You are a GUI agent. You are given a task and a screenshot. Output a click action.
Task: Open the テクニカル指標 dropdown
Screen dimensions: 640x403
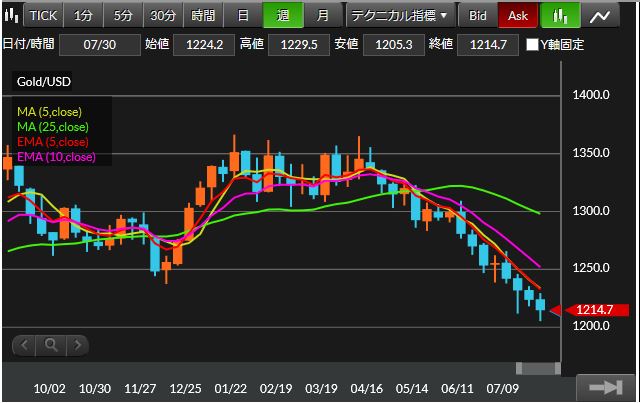[x=400, y=16]
